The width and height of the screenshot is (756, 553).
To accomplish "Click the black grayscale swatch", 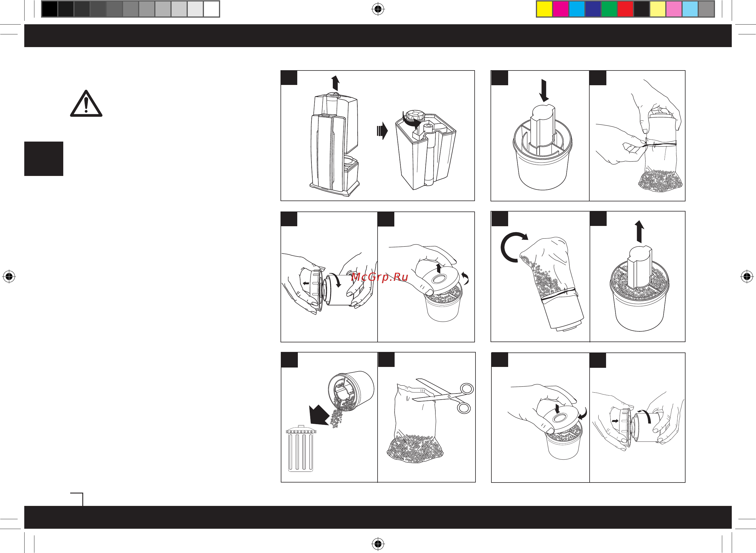I will point(49,9).
